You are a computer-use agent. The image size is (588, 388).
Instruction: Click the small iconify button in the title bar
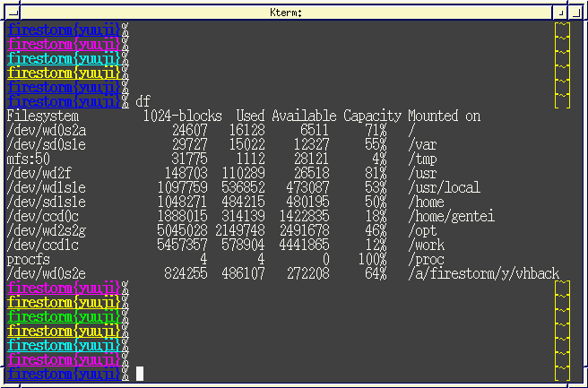click(559, 13)
